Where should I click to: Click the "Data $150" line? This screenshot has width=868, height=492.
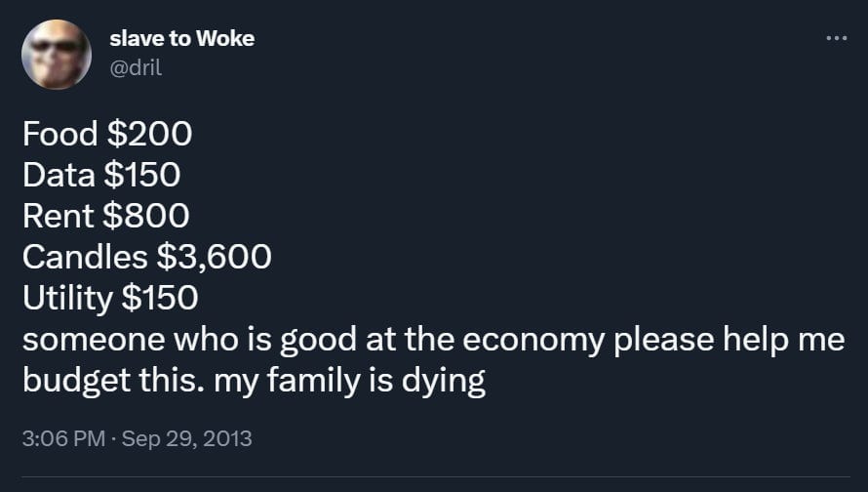tap(100, 175)
